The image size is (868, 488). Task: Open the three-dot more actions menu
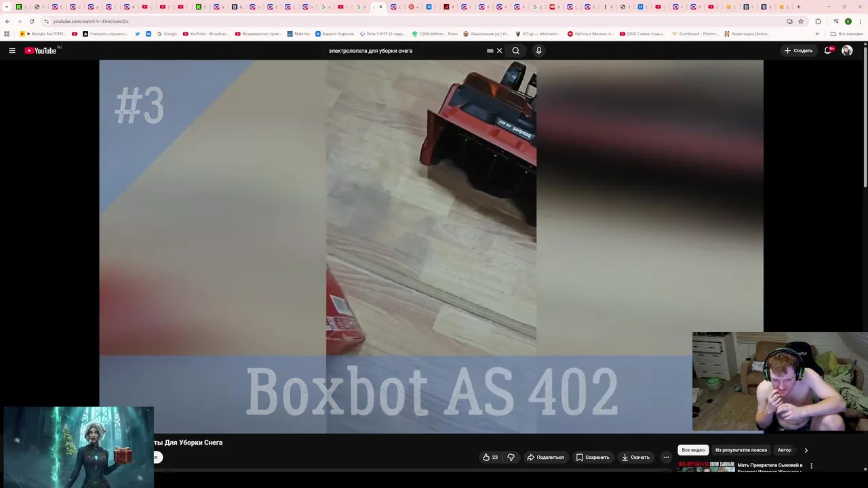pos(666,457)
